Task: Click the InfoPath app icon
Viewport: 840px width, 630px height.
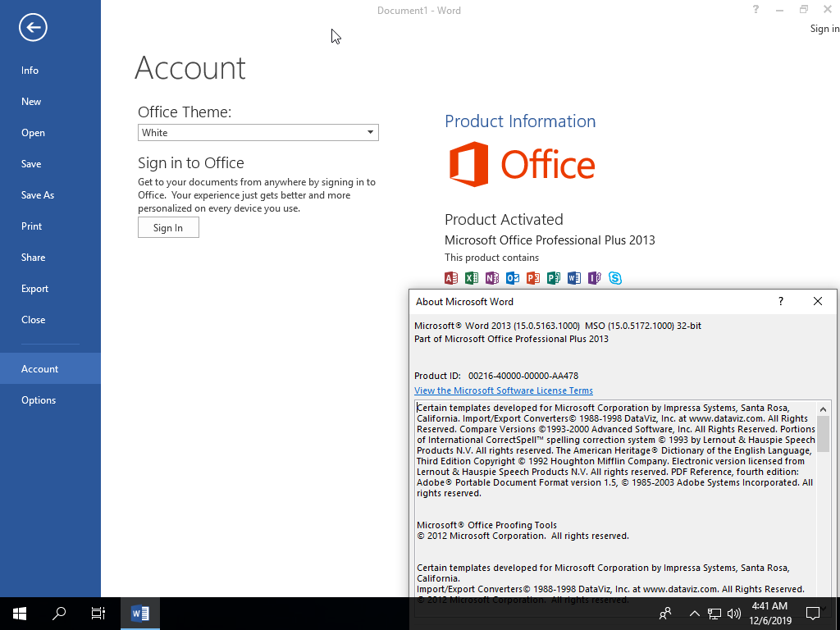Action: [595, 277]
